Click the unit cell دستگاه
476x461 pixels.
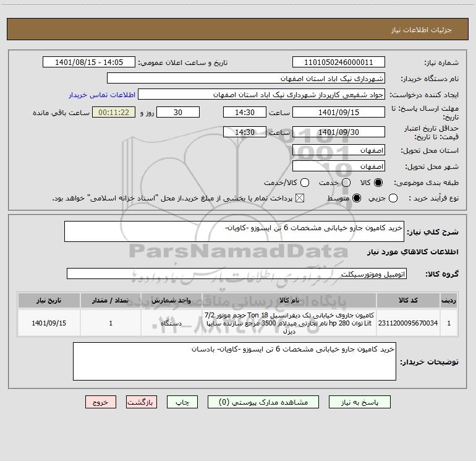pos(171,323)
